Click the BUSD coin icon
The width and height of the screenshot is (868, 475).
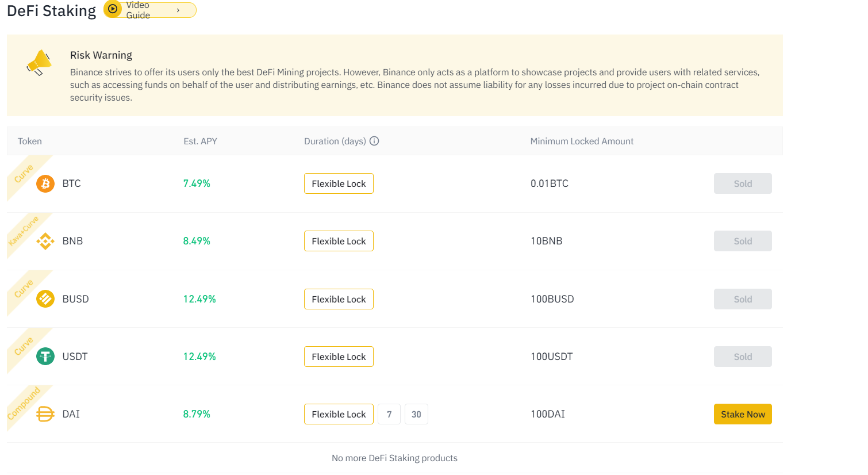(x=45, y=299)
